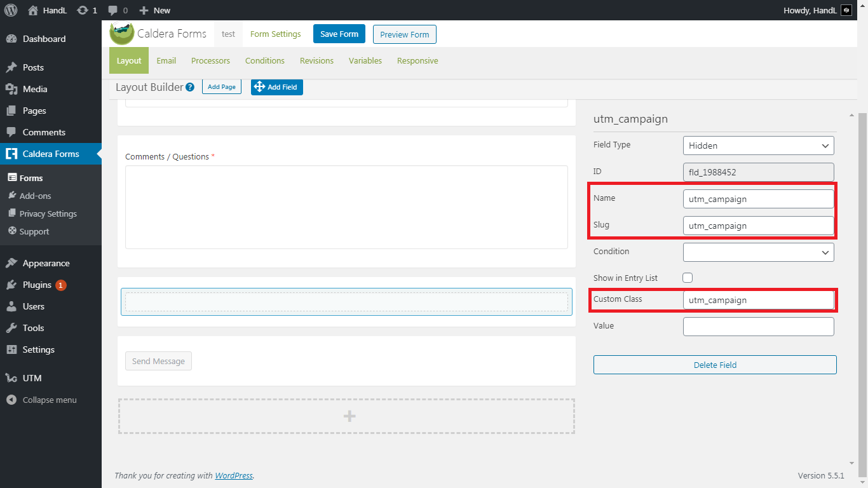The height and width of the screenshot is (488, 868).
Task: Click the Custom Class input field
Action: pos(758,300)
